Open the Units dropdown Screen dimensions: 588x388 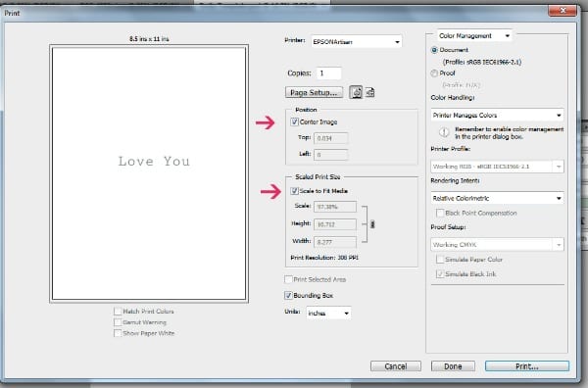[x=328, y=313]
